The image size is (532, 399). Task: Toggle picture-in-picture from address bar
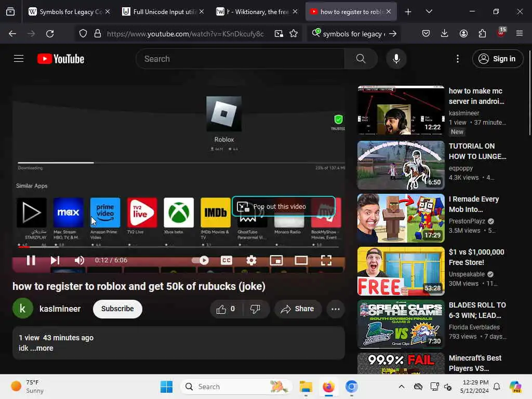(x=279, y=33)
